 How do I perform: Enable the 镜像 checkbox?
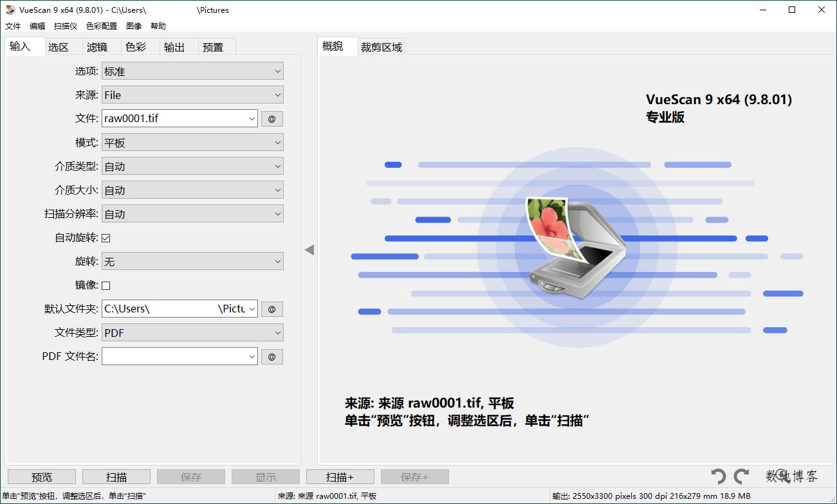pyautogui.click(x=106, y=285)
